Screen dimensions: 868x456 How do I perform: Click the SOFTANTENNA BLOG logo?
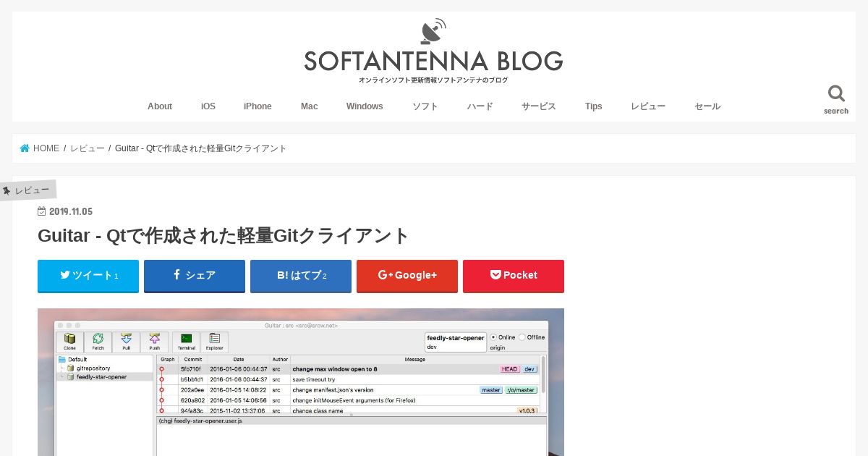[x=433, y=51]
